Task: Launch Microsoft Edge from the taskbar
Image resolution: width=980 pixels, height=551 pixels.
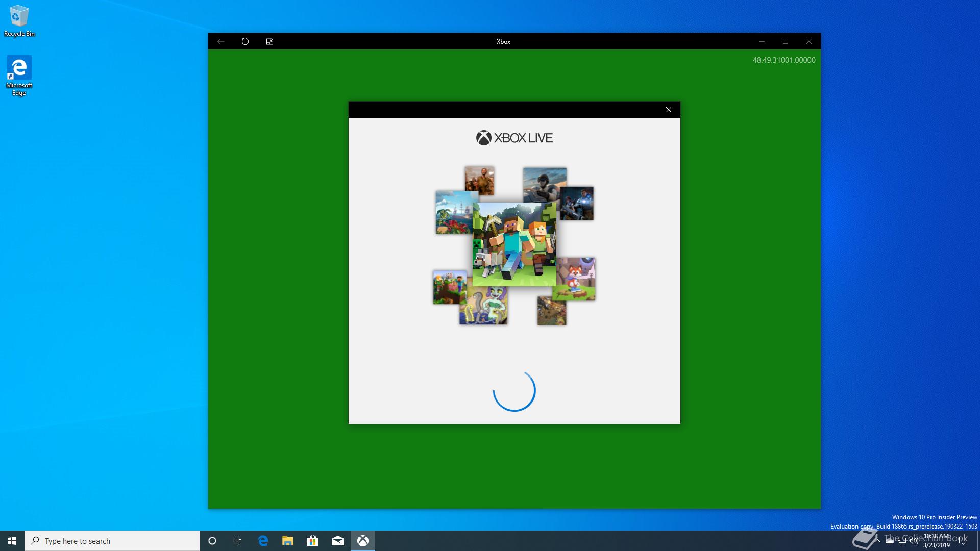Action: pos(263,541)
